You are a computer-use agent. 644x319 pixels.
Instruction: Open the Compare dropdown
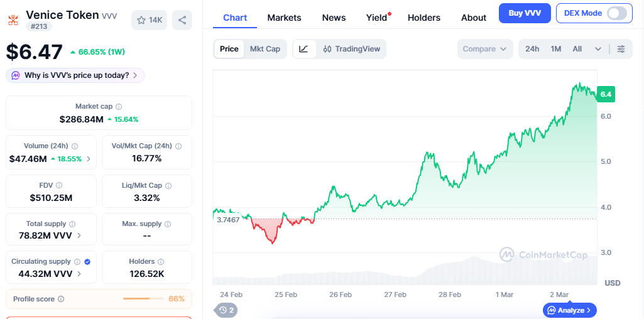(x=485, y=49)
